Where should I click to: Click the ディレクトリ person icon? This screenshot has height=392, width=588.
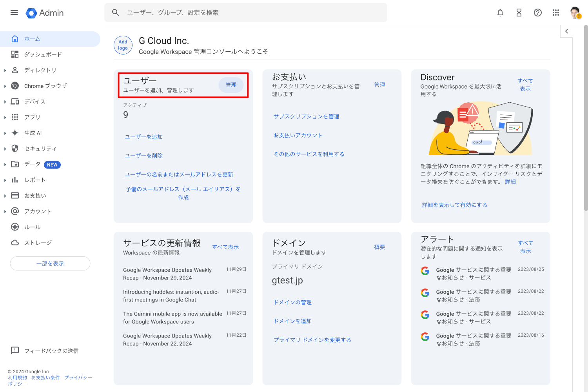[15, 70]
